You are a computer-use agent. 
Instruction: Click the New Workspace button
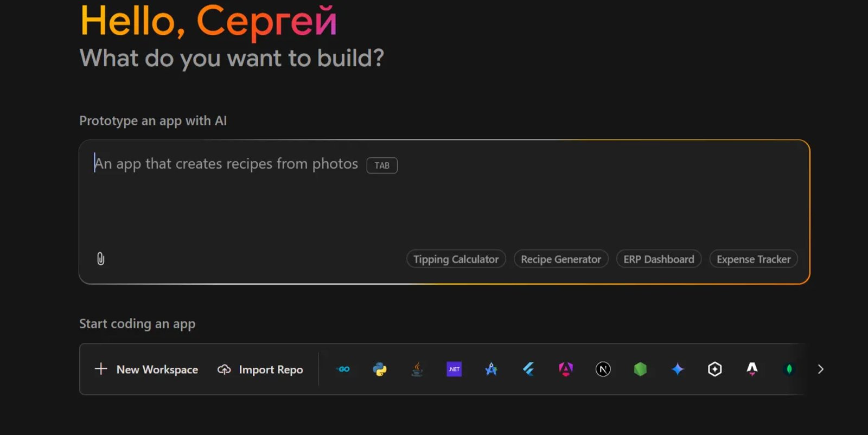[x=146, y=369]
